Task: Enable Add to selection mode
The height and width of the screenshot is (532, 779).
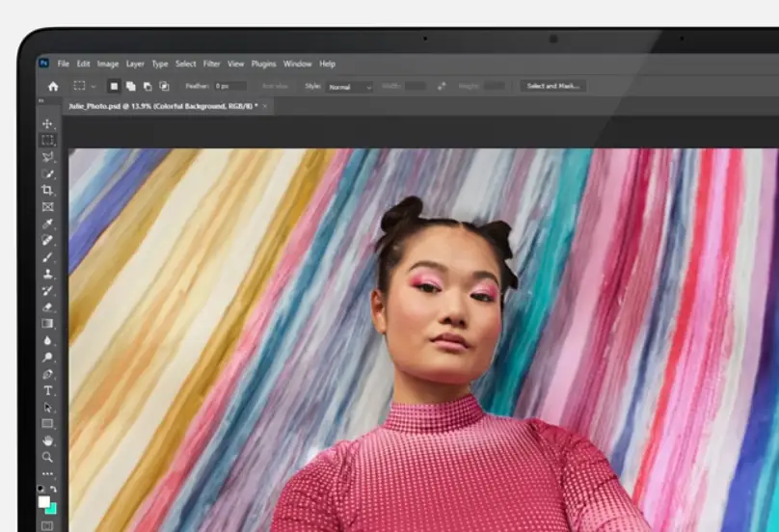Action: (131, 87)
